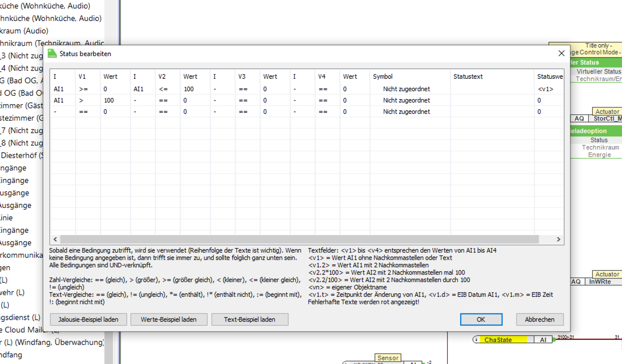622x364 pixels.
Task: Select the inie tree entry
Action: coord(6,217)
